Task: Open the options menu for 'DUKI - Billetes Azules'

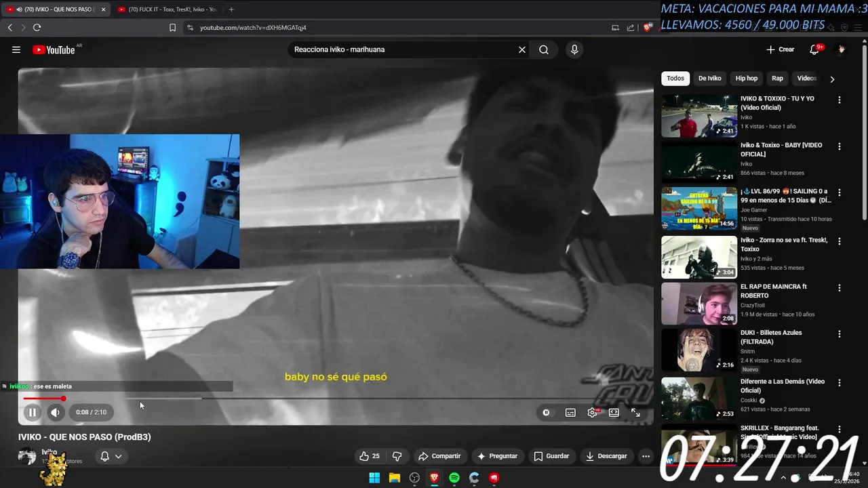Action: point(840,334)
